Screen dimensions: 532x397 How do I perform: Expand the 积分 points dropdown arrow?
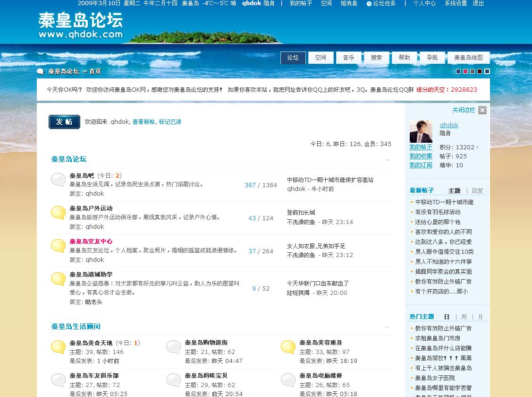478,147
